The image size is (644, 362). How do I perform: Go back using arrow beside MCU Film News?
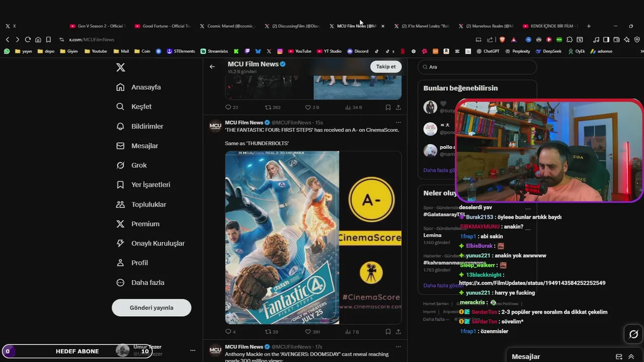point(212,66)
